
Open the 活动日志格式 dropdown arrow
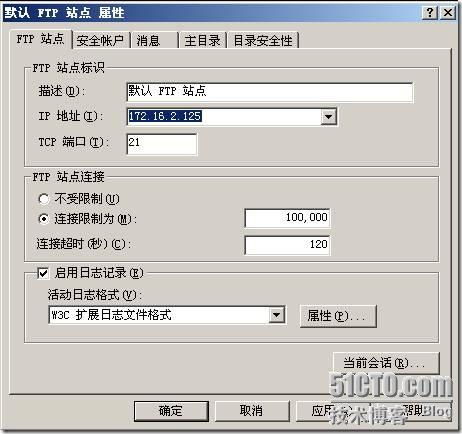pyautogui.click(x=276, y=315)
